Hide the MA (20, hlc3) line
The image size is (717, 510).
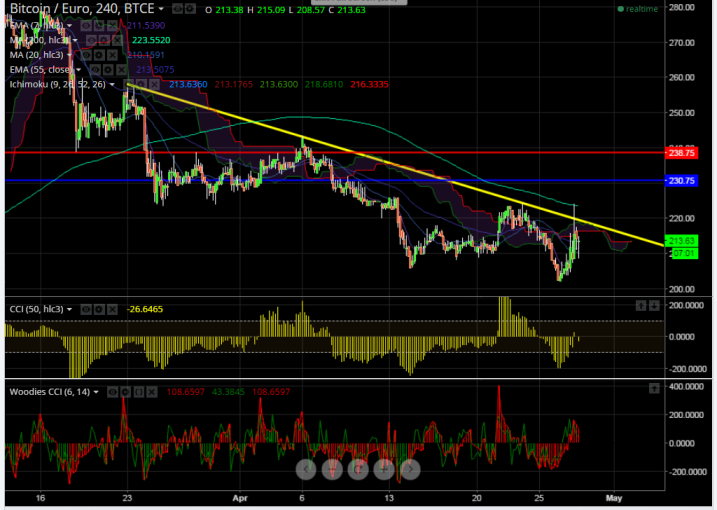(x=86, y=55)
